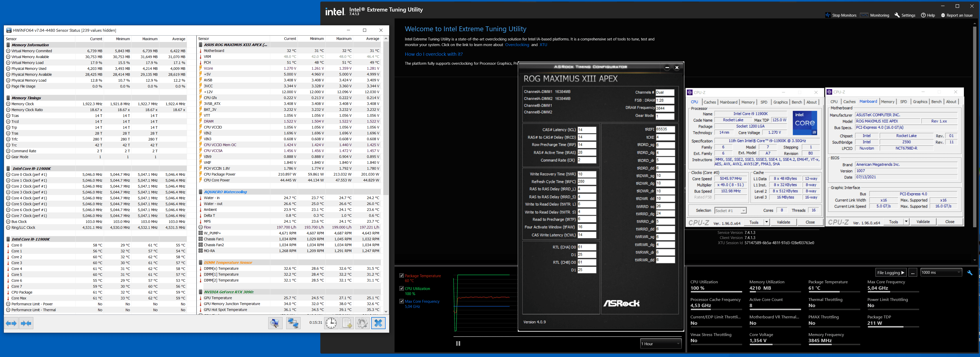
Task: Click the CPU-Z title icon in the CPU window
Action: (690, 92)
